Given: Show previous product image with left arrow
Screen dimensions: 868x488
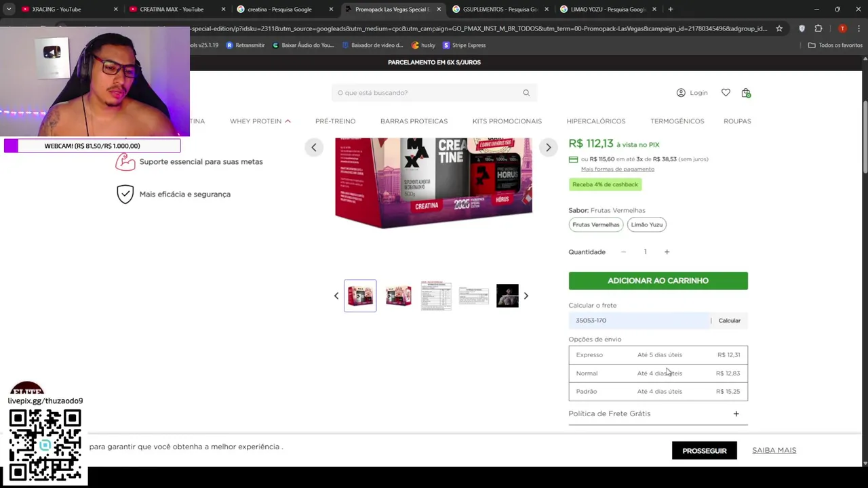Looking at the screenshot, I should (x=314, y=147).
